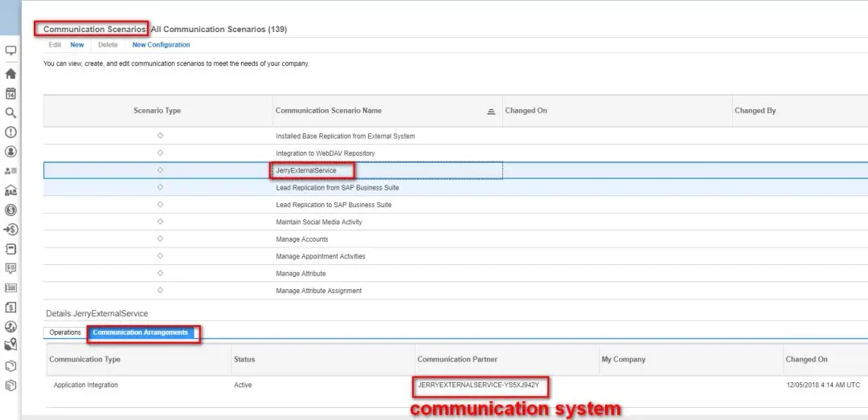The height and width of the screenshot is (420, 868).
Task: Select the Communication Arrangements tab
Action: point(141,332)
